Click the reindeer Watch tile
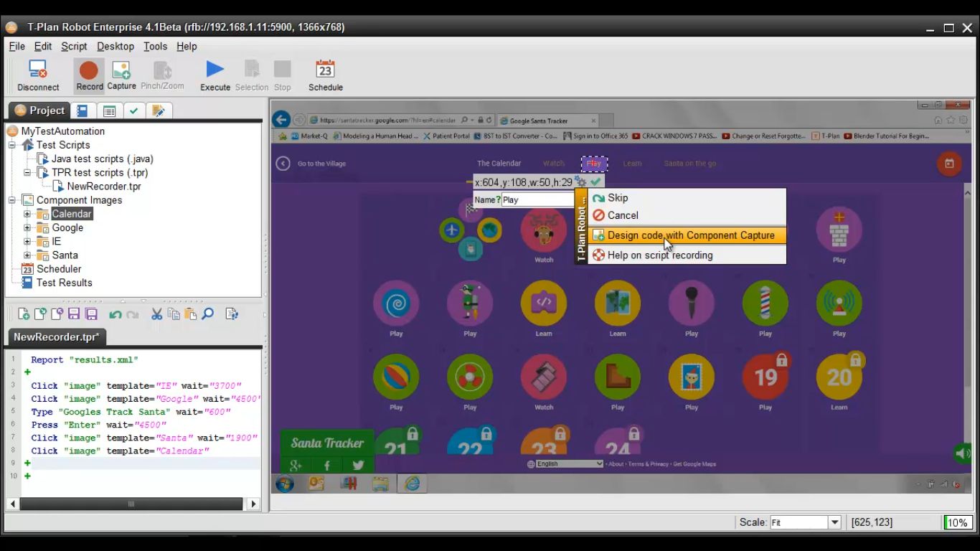980x551 pixels. click(544, 230)
